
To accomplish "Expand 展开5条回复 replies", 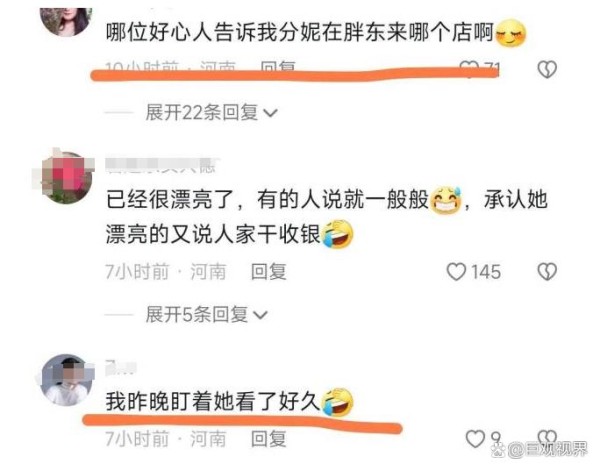I will (x=206, y=315).
